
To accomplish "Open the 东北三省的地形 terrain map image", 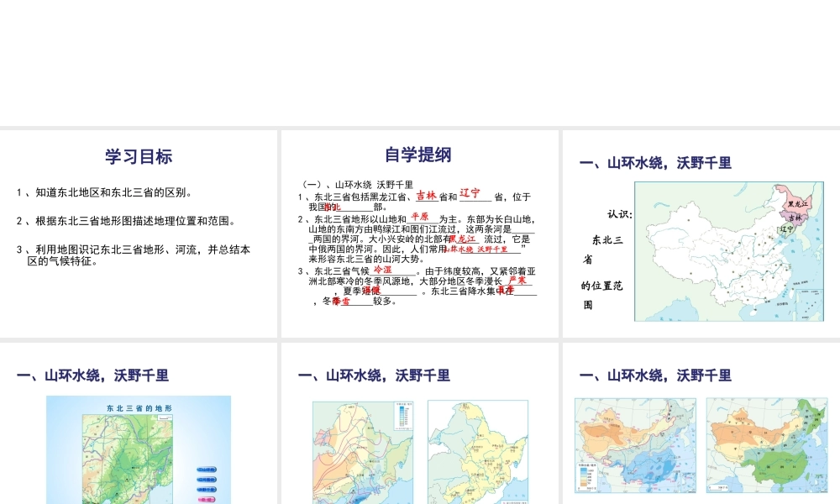I will pos(126,454).
